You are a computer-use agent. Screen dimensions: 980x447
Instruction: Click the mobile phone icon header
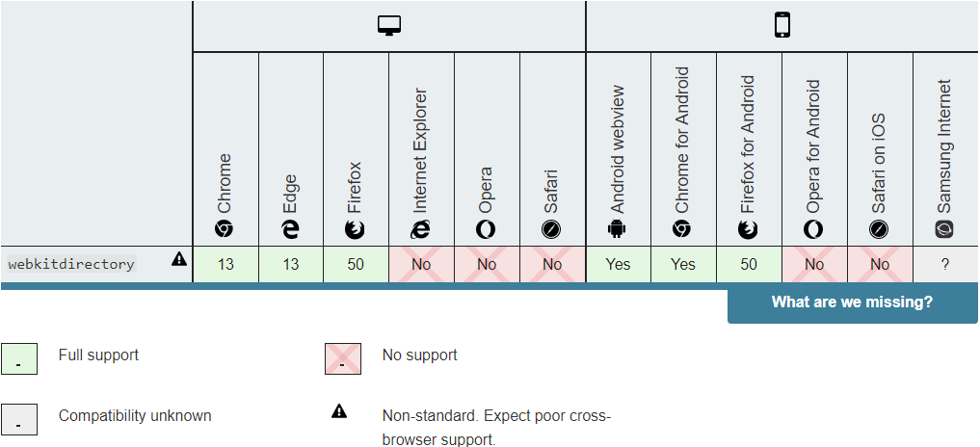(x=781, y=26)
